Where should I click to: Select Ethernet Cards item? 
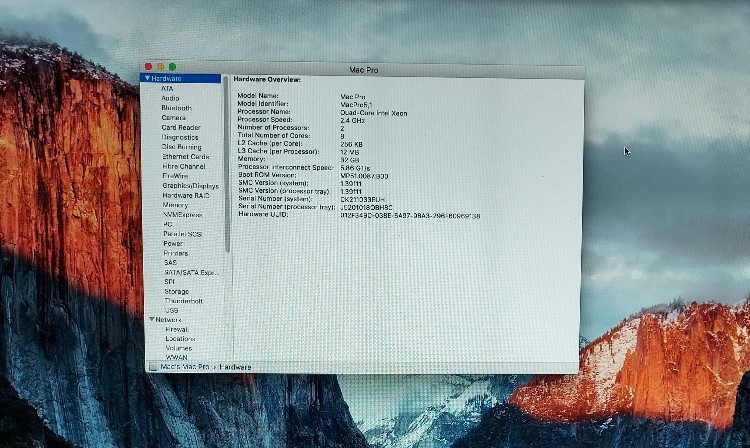coord(186,157)
